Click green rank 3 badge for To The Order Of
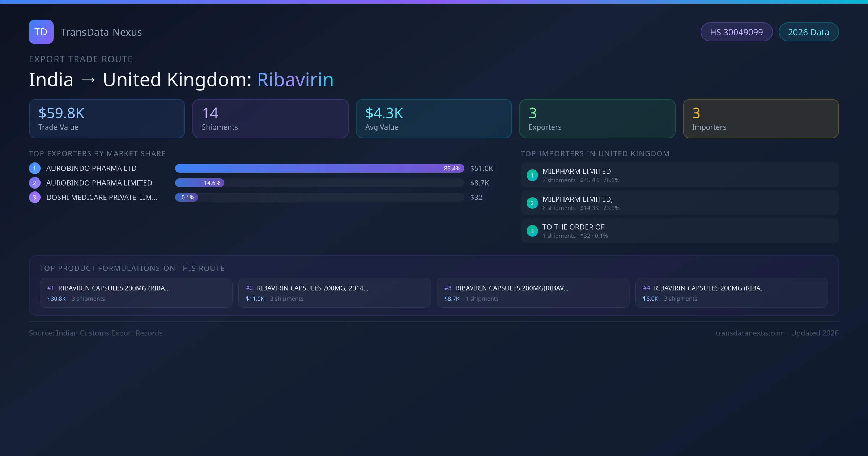The image size is (868, 456). (532, 231)
